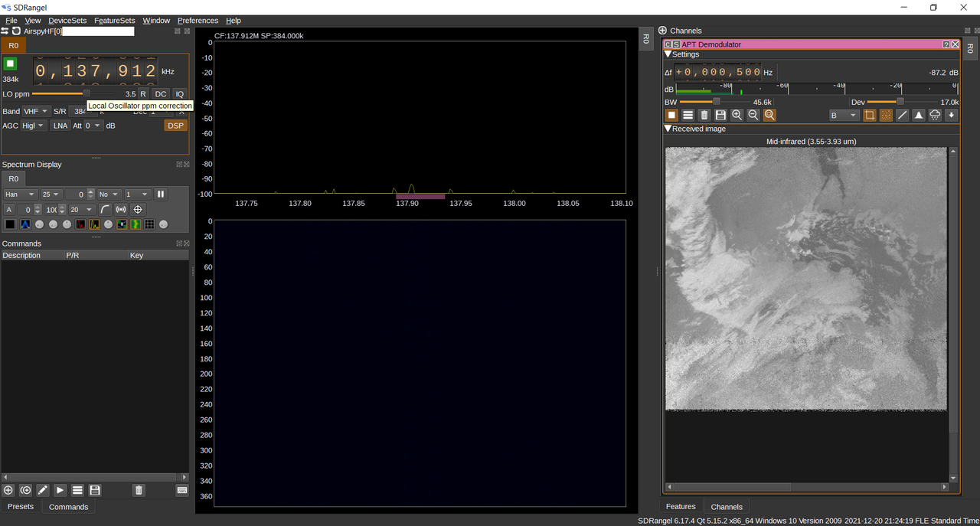The image size is (980, 526).
Task: Open the Att attenuation dropdown
Action: [93, 126]
